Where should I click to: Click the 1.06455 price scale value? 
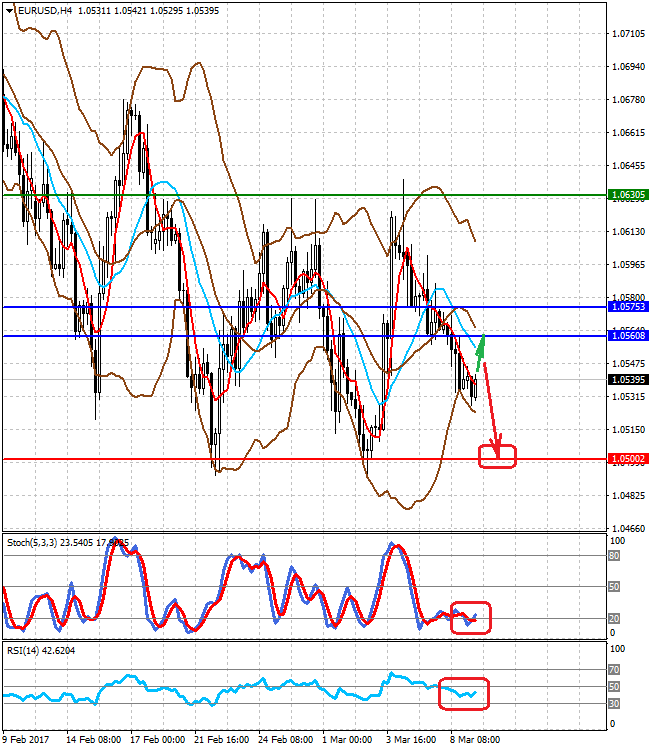coord(628,166)
